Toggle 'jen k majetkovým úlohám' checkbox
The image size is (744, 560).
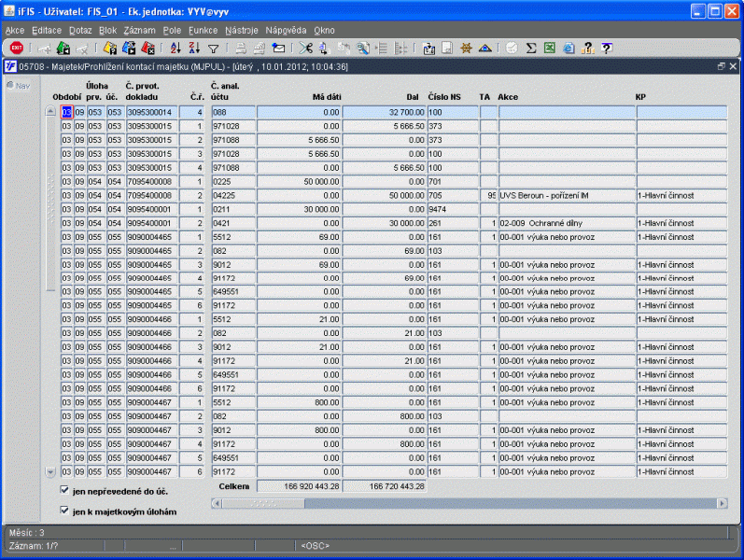tap(64, 511)
